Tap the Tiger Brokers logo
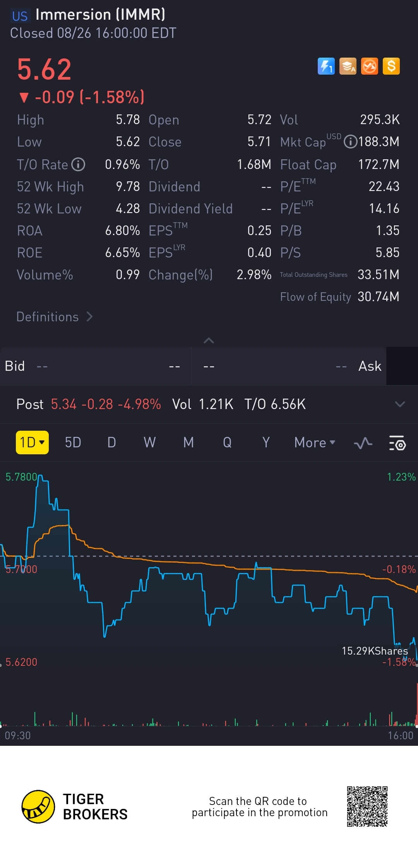Screen dimensions: 418x868 pos(38,807)
